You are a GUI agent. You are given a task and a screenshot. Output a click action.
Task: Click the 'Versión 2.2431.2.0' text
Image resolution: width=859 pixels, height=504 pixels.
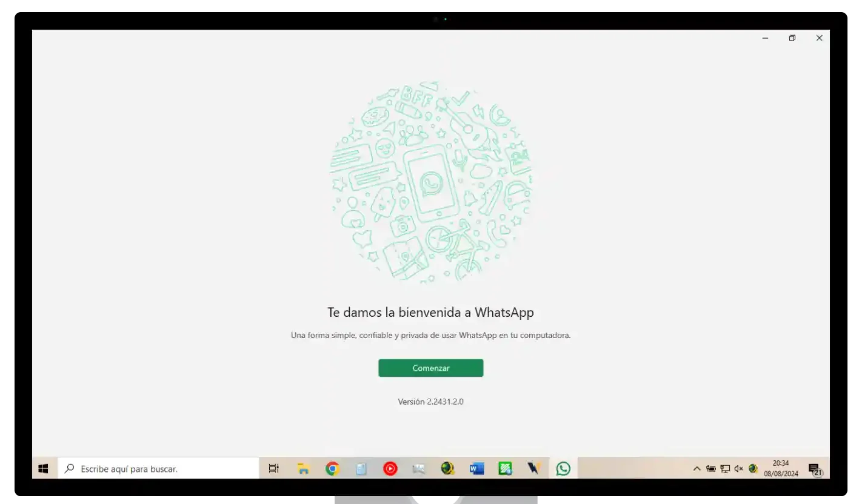430,402
